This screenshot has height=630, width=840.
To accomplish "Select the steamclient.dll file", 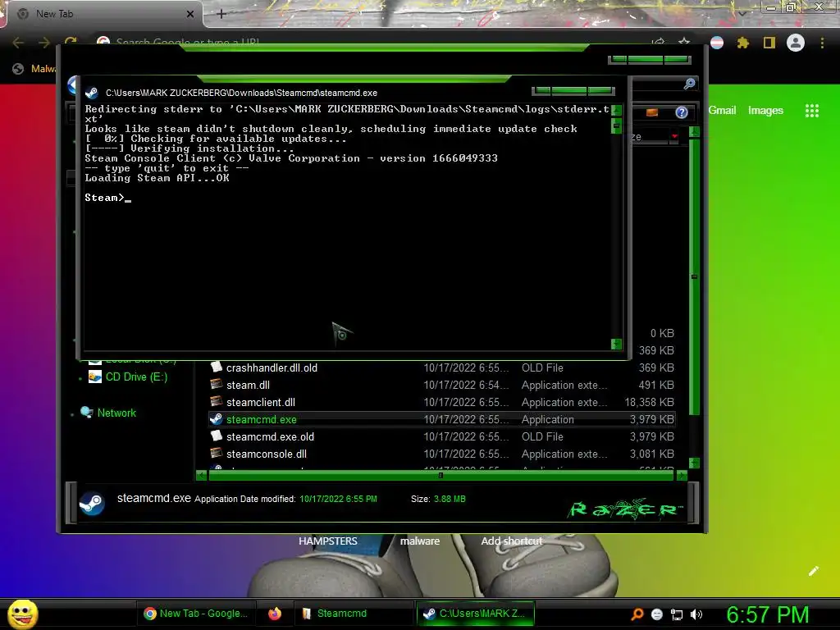I will point(260,402).
